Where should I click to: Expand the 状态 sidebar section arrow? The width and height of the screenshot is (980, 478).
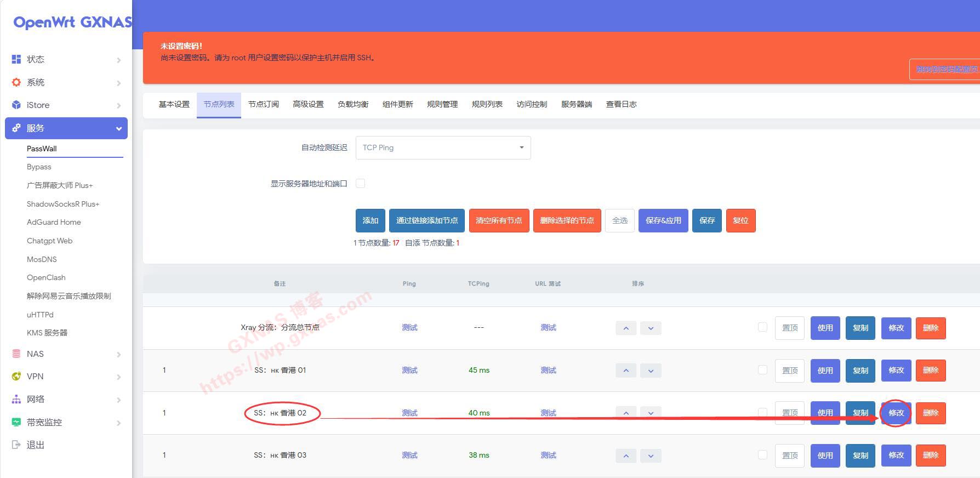click(x=118, y=60)
